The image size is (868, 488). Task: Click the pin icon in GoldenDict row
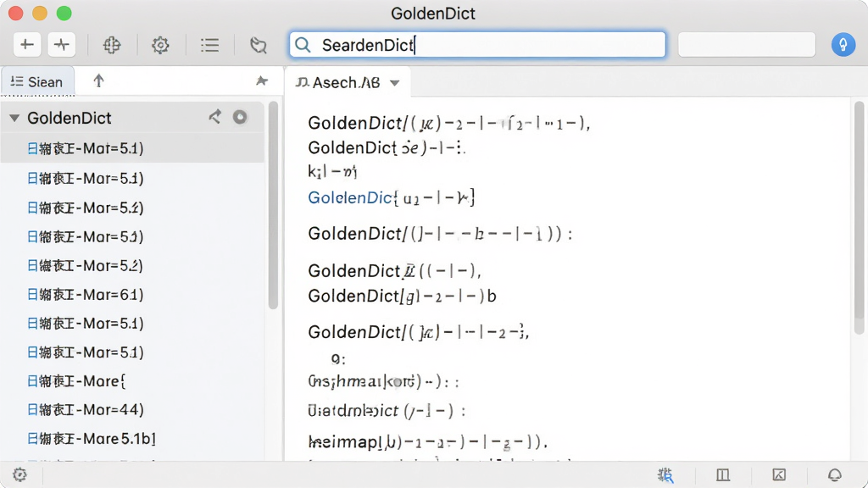coord(214,116)
